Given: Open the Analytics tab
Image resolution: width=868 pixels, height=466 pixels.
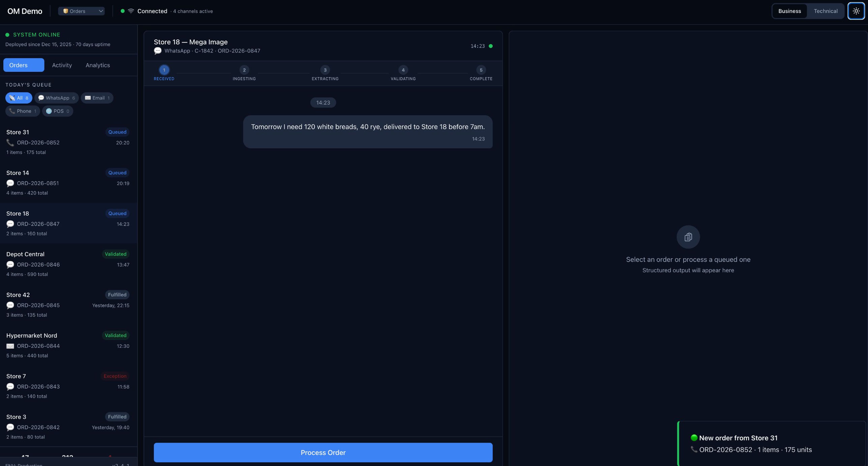Looking at the screenshot, I should click(97, 65).
